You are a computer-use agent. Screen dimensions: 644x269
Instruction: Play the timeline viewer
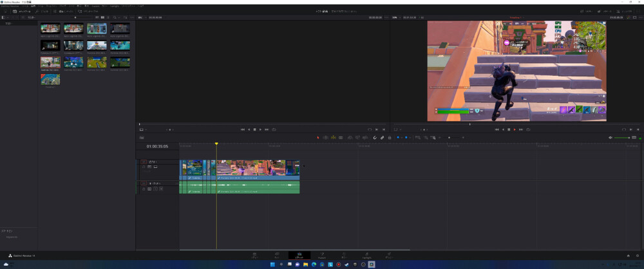tap(515, 129)
